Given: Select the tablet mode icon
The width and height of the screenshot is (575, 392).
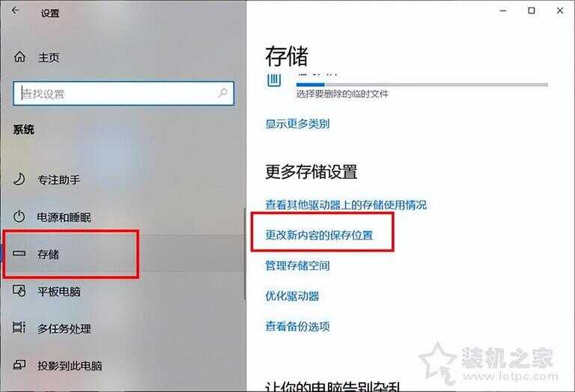Looking at the screenshot, I should tap(19, 291).
